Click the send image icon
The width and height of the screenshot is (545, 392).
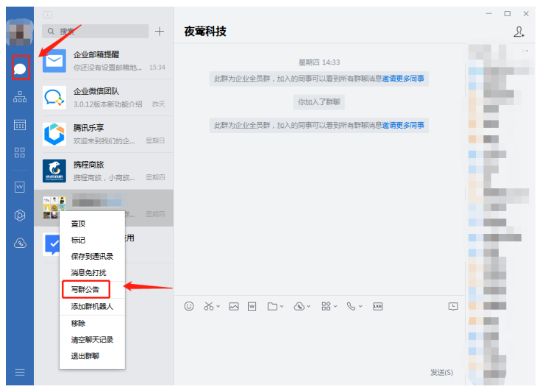(x=234, y=306)
